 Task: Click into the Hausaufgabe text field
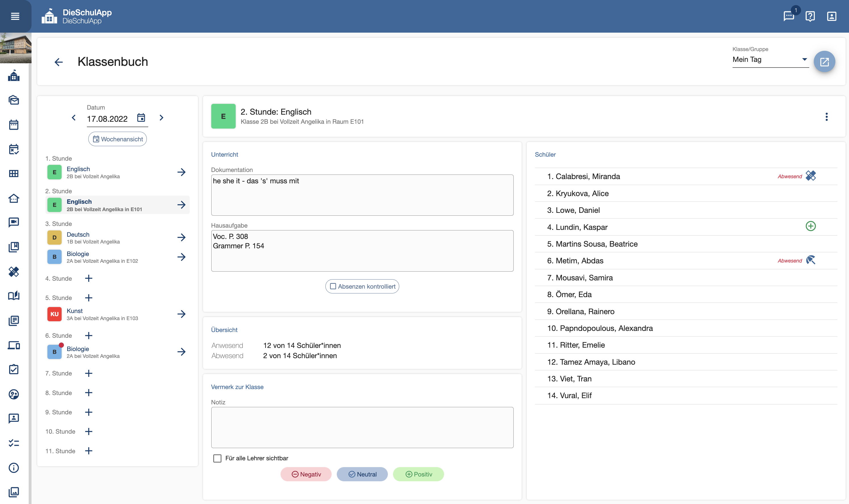click(x=362, y=251)
